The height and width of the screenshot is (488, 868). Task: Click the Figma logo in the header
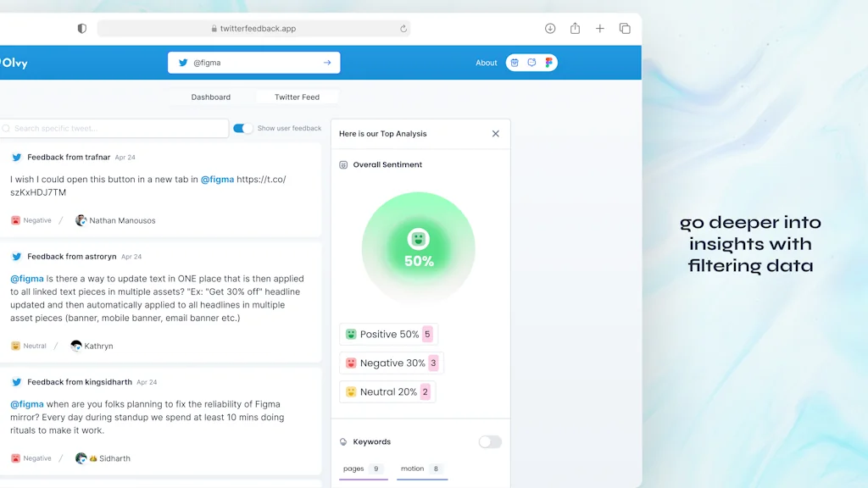548,63
